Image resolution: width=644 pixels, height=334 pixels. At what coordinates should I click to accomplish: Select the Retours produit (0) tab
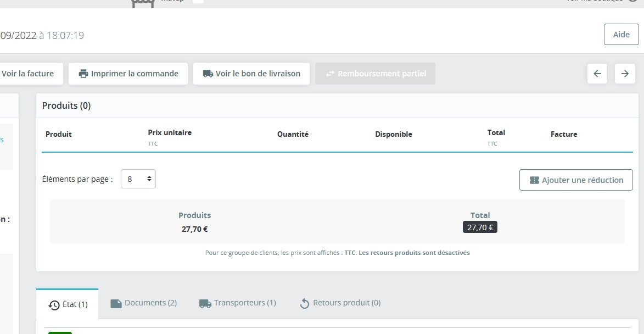[340, 303]
